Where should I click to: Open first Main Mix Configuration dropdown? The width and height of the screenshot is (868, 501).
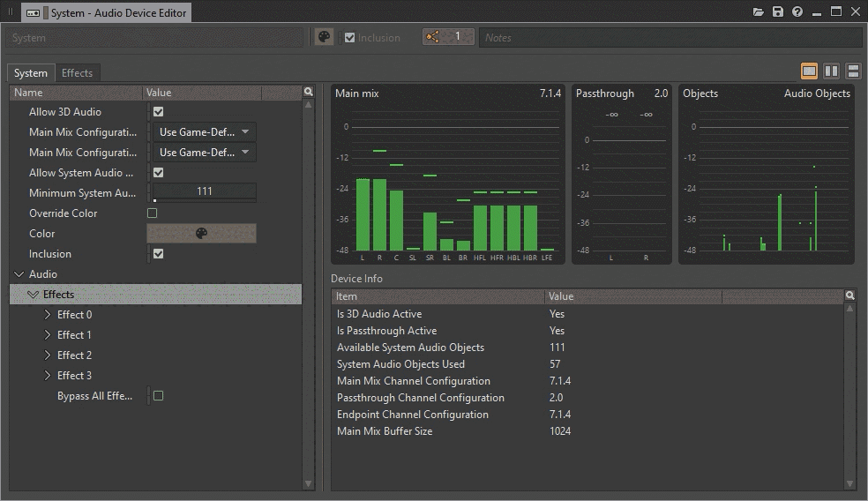(204, 132)
